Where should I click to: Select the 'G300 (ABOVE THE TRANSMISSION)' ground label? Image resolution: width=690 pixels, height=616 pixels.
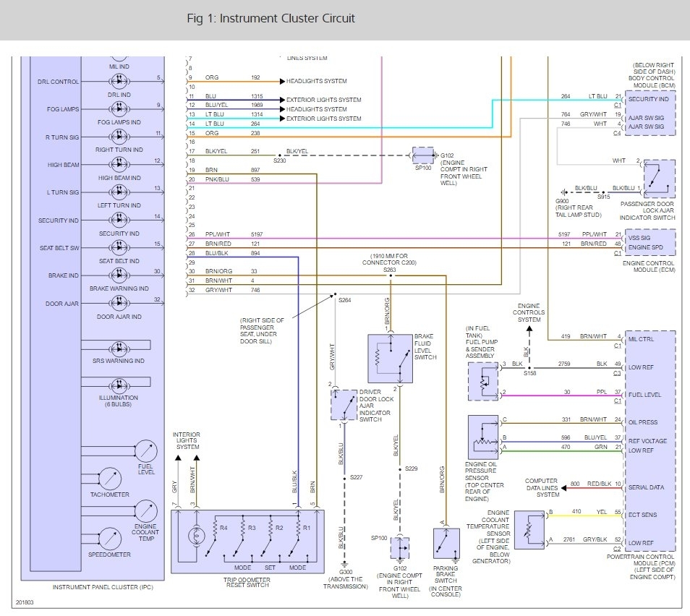(346, 579)
